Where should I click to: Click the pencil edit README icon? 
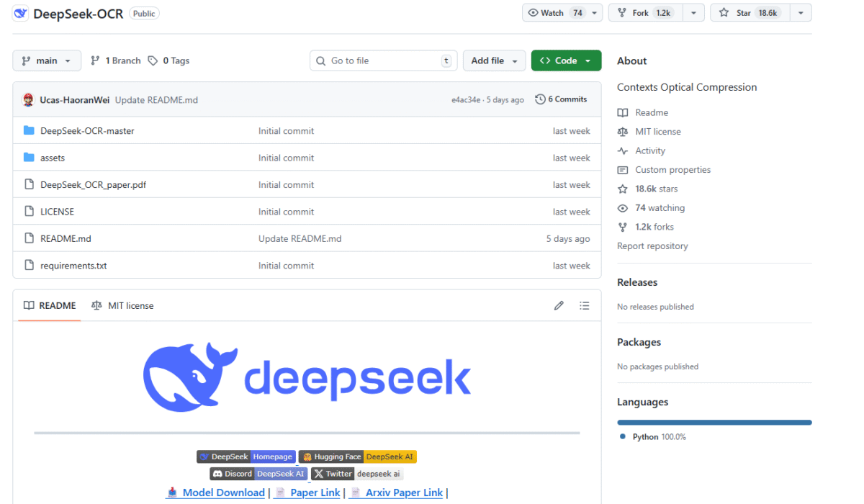[x=559, y=306]
